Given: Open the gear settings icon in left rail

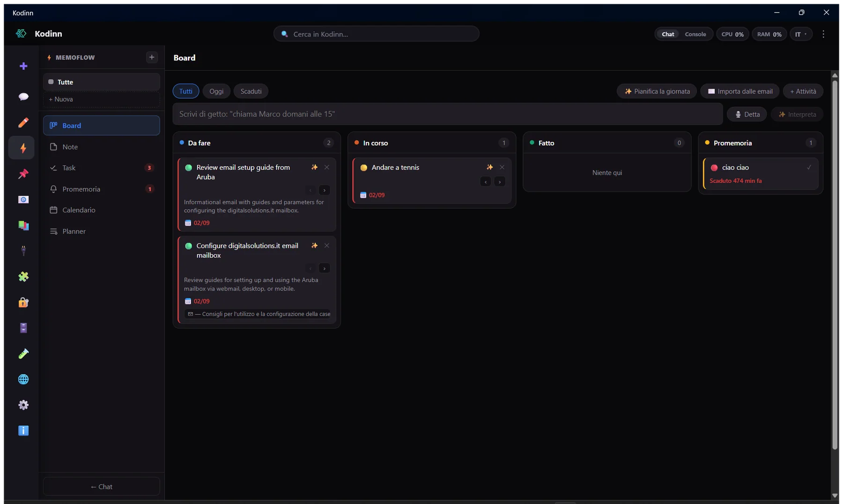Looking at the screenshot, I should point(23,405).
